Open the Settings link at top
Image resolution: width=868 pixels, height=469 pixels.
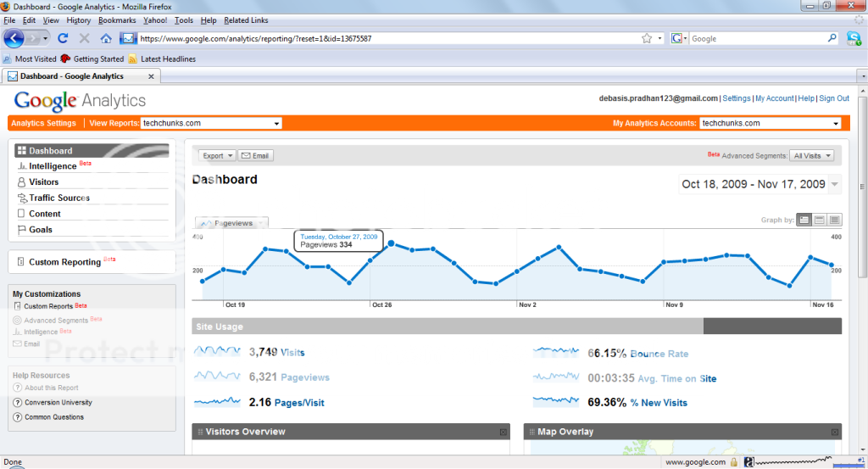(737, 98)
